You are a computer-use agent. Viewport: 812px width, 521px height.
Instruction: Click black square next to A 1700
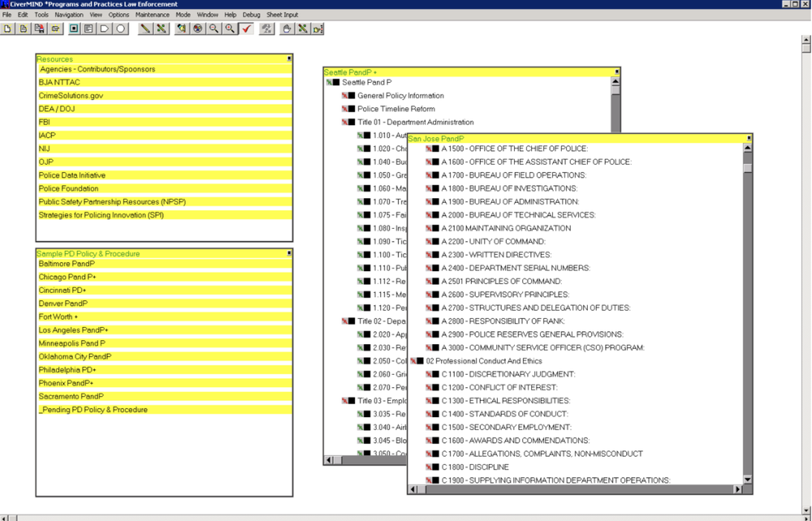point(435,175)
